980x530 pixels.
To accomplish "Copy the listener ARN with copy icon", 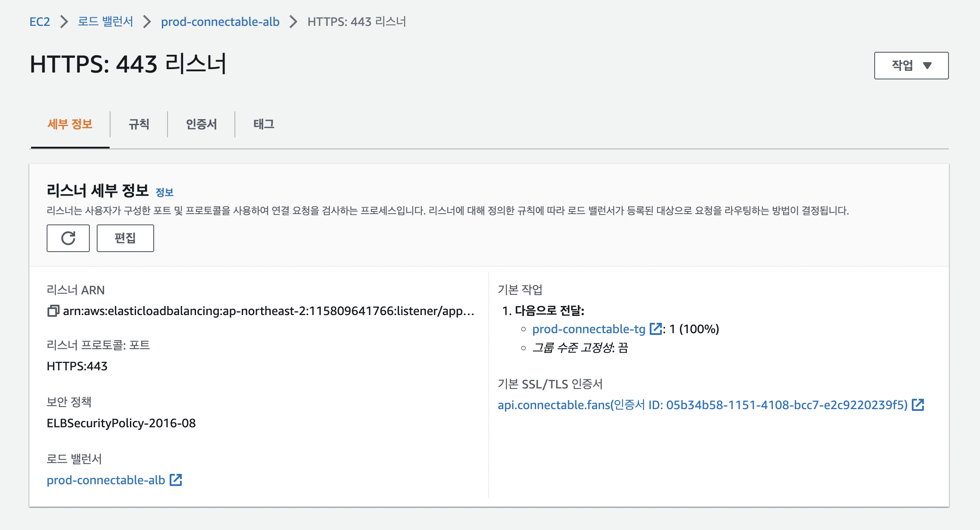I will [x=53, y=311].
